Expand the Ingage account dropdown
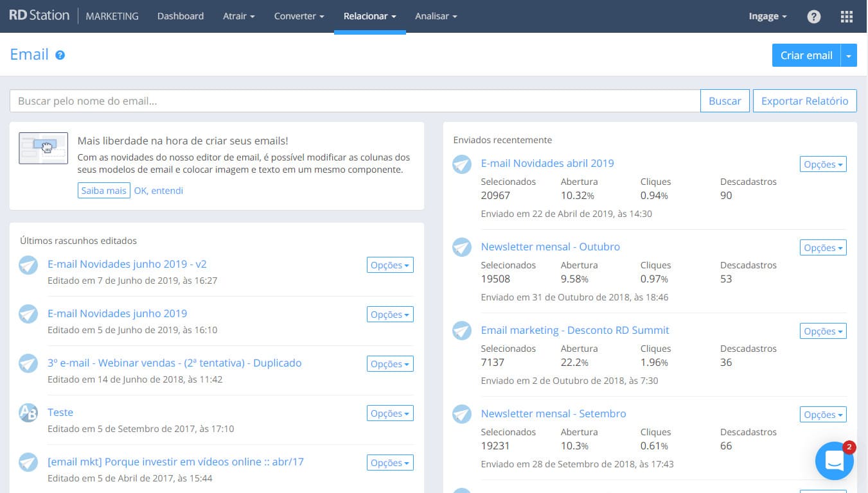The image size is (868, 493). coord(768,17)
